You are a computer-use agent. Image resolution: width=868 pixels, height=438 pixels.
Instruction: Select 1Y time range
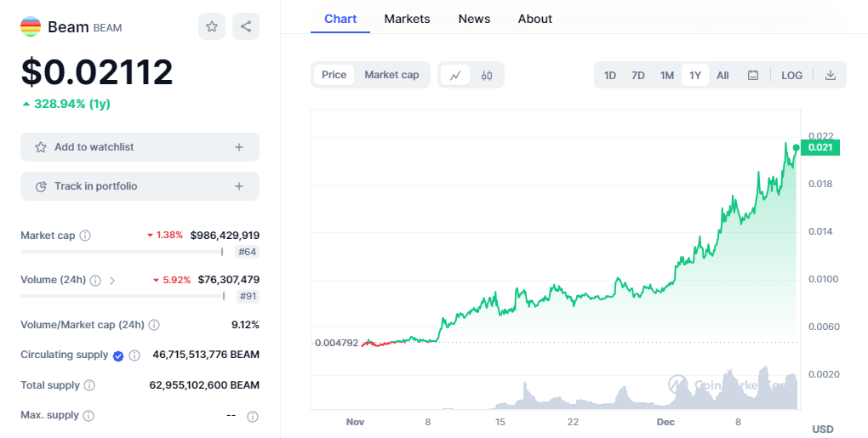point(695,75)
